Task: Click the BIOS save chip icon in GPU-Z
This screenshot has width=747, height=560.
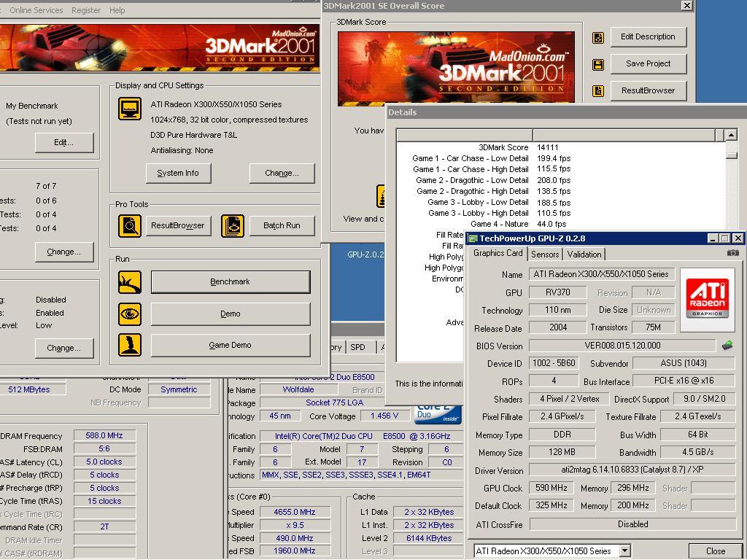Action: tap(727, 345)
